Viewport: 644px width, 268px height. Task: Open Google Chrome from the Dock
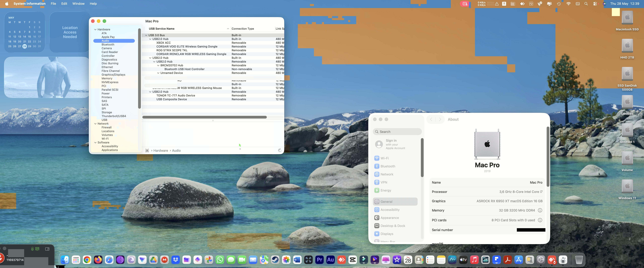point(87,260)
